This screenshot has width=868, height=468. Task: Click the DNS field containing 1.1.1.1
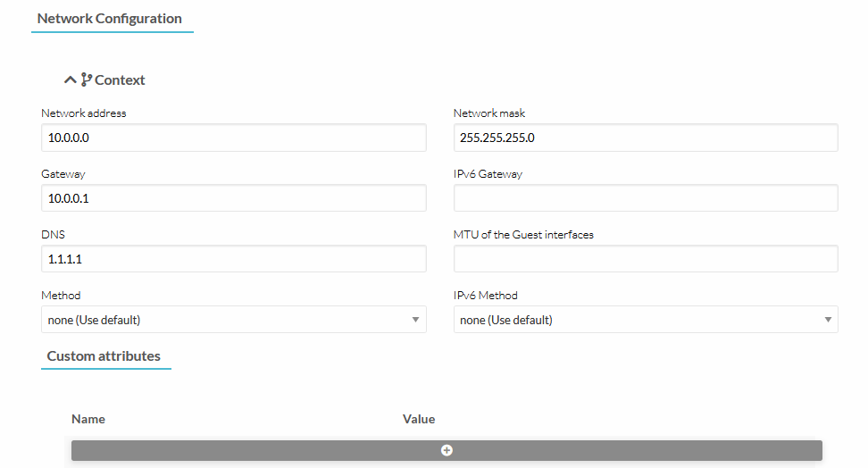[233, 259]
